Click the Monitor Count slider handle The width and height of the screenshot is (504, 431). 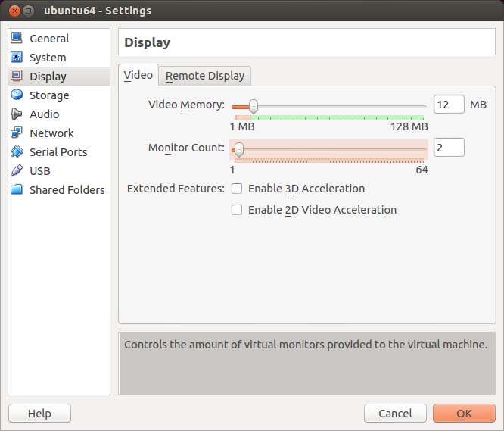[x=239, y=149]
